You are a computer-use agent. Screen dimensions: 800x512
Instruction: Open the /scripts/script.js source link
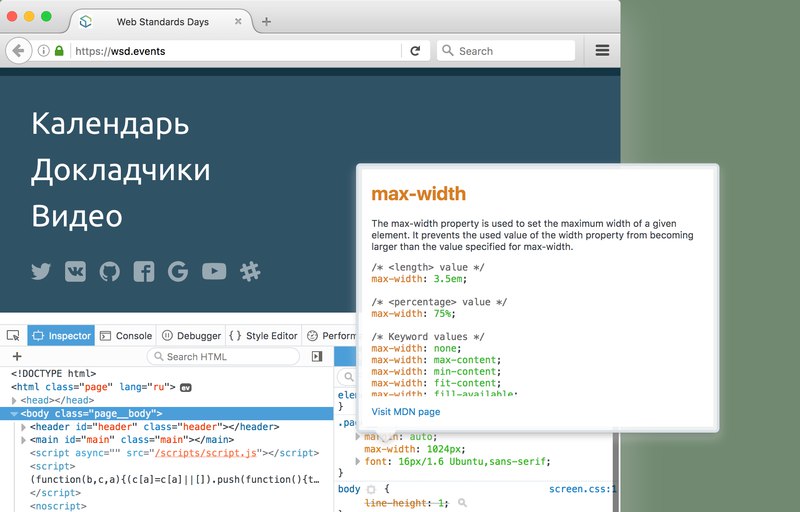point(206,453)
